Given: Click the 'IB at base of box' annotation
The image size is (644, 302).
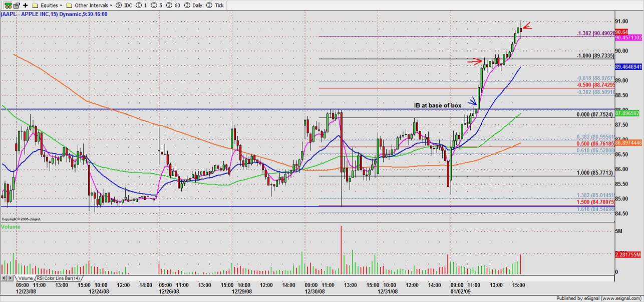Looking at the screenshot, I should point(437,105).
